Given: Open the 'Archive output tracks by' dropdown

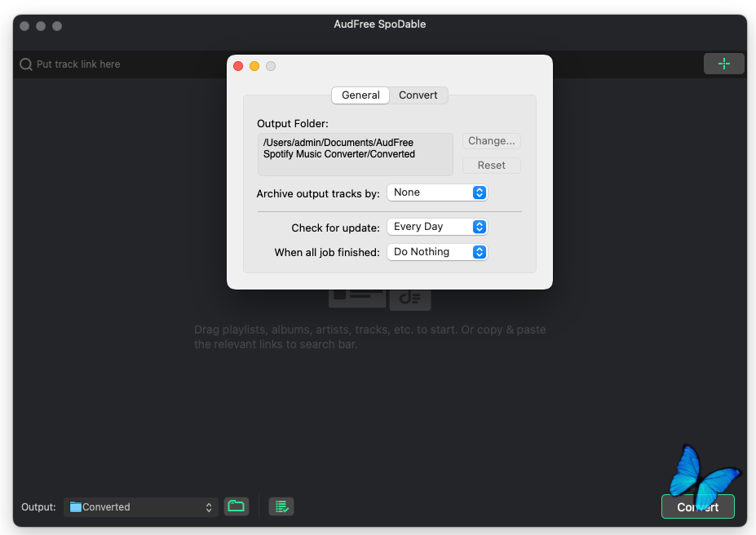Looking at the screenshot, I should point(437,192).
